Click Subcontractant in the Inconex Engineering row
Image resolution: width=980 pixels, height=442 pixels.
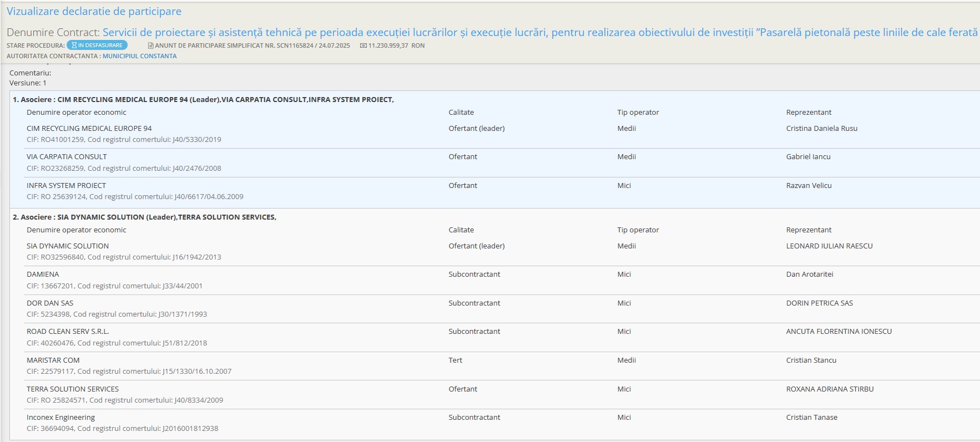click(x=474, y=417)
